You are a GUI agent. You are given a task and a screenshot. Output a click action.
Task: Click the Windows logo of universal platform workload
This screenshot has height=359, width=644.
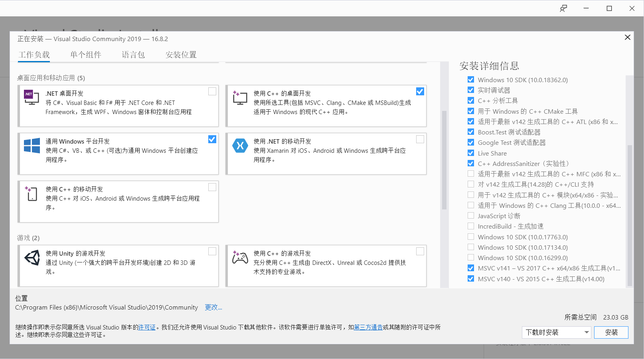[32, 146]
